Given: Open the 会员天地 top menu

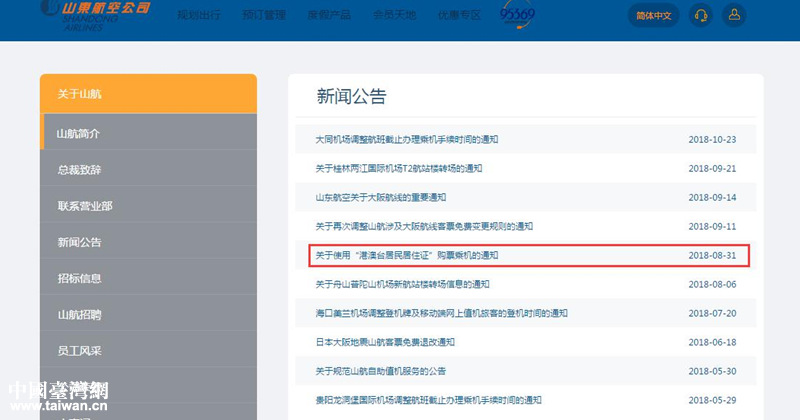Looking at the screenshot, I should [393, 16].
